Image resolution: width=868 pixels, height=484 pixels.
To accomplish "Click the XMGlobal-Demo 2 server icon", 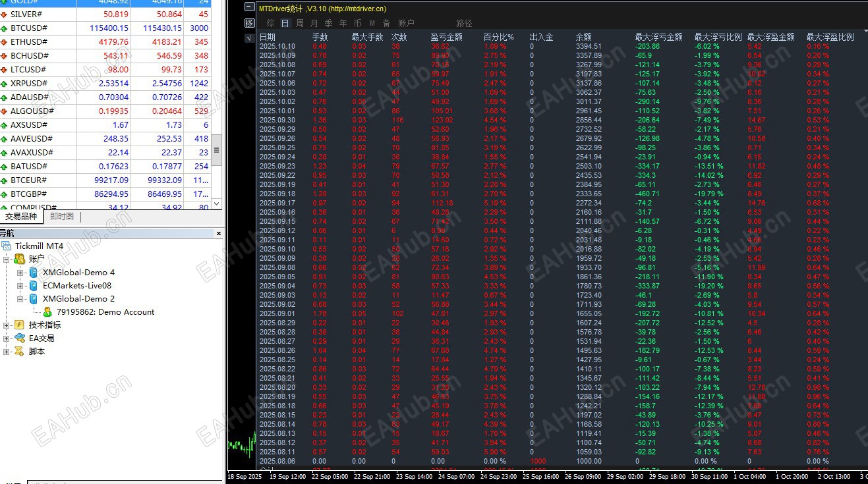I will (x=33, y=299).
